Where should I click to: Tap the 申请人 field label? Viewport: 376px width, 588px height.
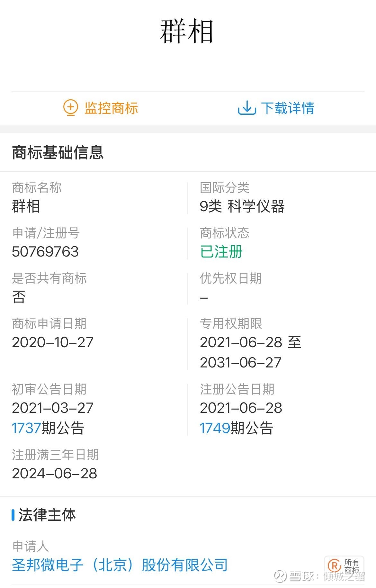click(x=31, y=547)
